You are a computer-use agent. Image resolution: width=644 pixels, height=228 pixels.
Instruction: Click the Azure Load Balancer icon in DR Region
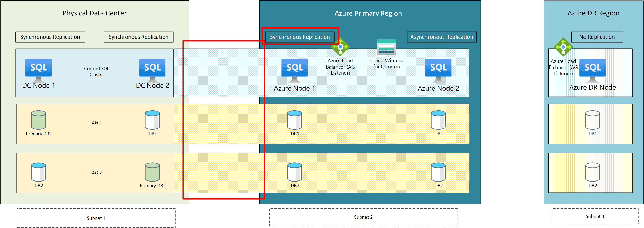coord(563,47)
